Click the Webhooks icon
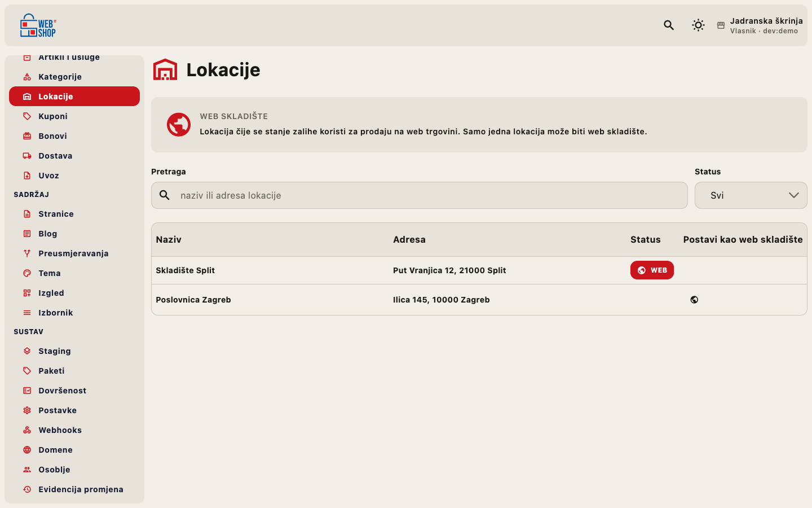Screen dimensions: 812x508 tap(27, 430)
